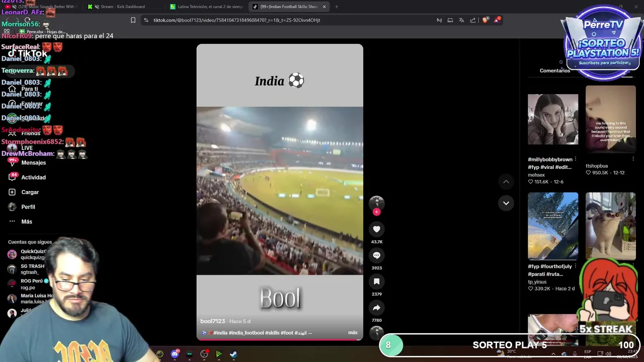Open QuickQuiz followed account

click(x=27, y=254)
